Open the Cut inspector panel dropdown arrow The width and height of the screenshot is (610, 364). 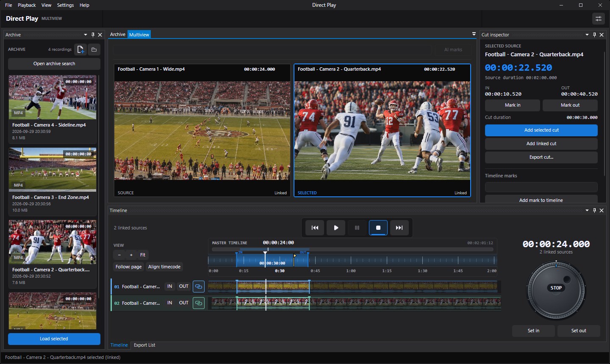pos(587,35)
